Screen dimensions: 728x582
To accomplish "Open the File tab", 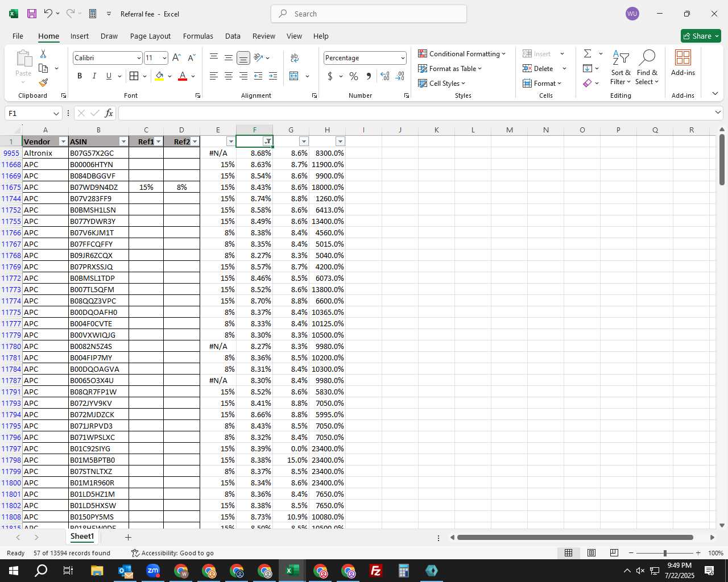I will [18, 36].
